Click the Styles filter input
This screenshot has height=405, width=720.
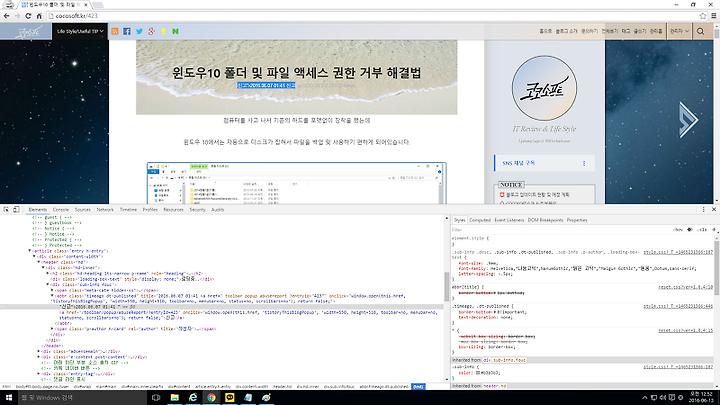click(x=560, y=230)
